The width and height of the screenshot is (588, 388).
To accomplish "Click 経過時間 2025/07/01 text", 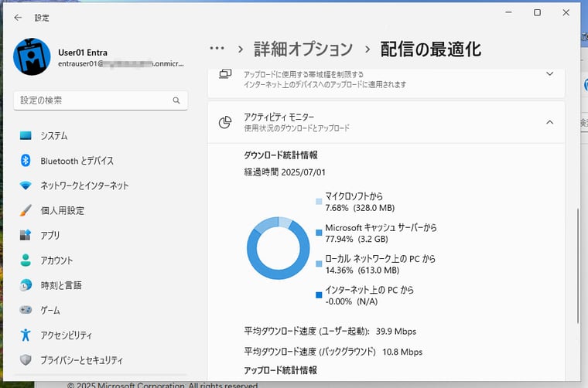I will pos(285,172).
